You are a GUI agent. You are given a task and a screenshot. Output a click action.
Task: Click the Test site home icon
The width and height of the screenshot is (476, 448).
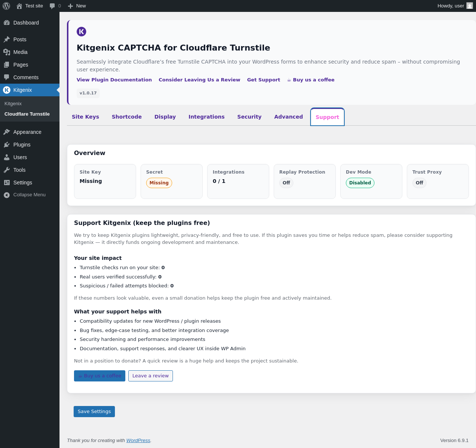click(19, 6)
